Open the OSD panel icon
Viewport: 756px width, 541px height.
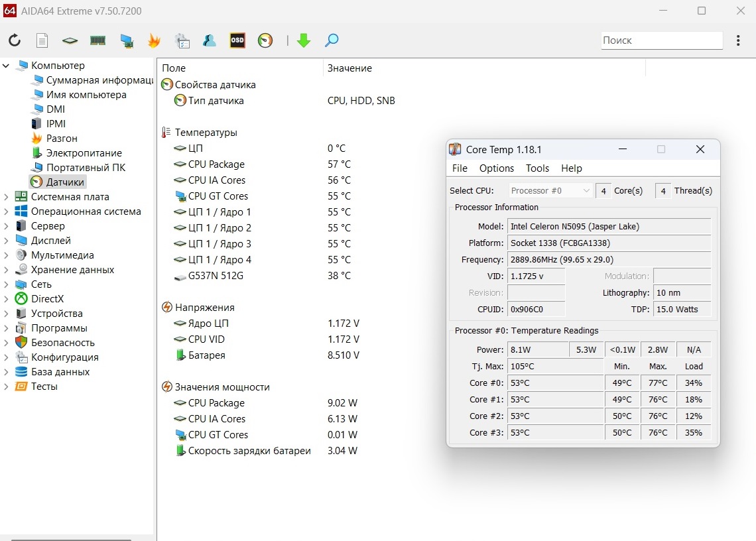coord(237,40)
